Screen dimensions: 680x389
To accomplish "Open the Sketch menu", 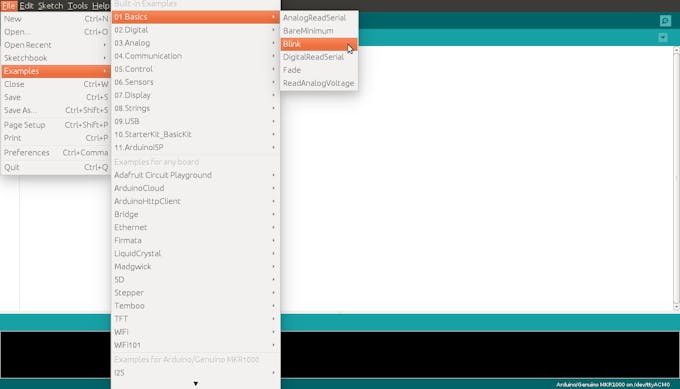I will click(50, 6).
